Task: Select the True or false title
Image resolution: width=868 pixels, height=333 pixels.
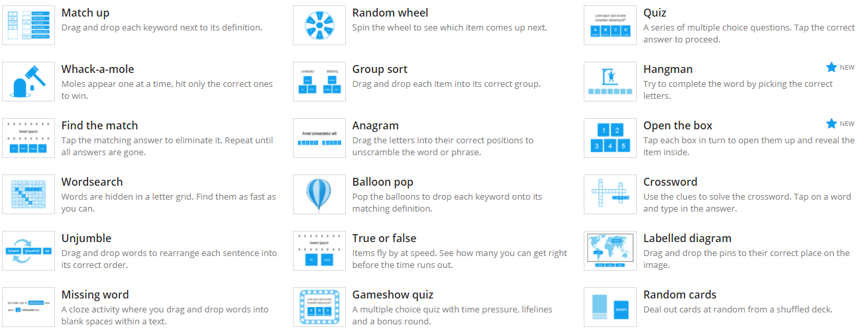Action: [384, 238]
